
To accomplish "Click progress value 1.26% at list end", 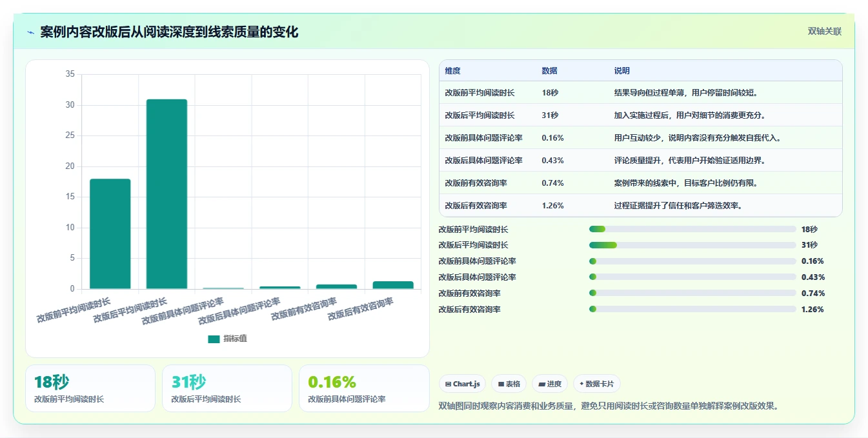I will [x=813, y=310].
